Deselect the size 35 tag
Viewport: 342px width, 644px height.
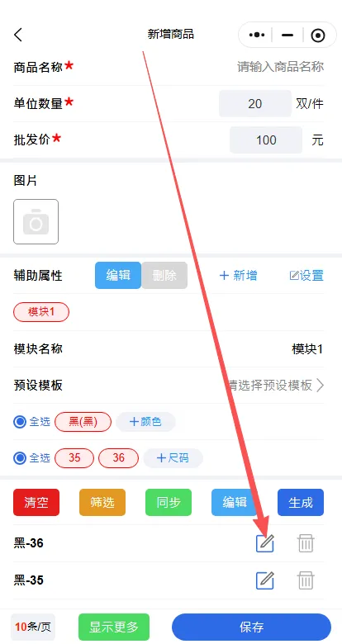(x=74, y=458)
